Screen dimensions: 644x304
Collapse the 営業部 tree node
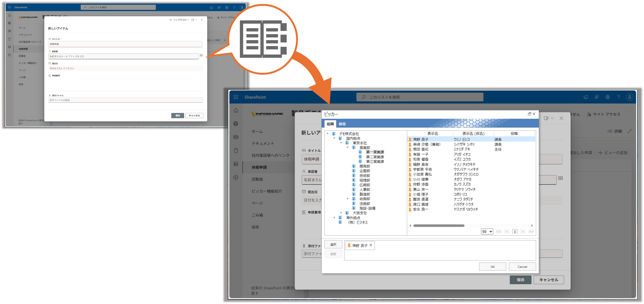(347, 147)
